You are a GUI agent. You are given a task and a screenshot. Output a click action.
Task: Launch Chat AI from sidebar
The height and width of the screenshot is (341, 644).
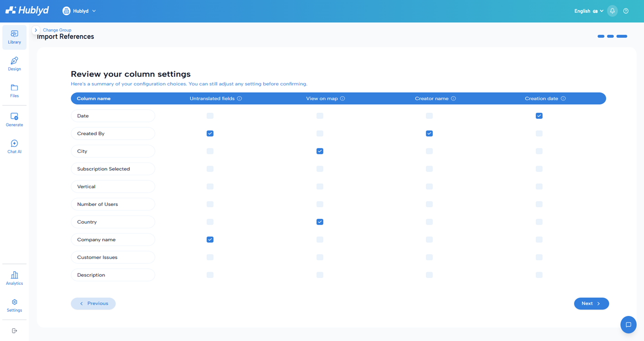[14, 147]
